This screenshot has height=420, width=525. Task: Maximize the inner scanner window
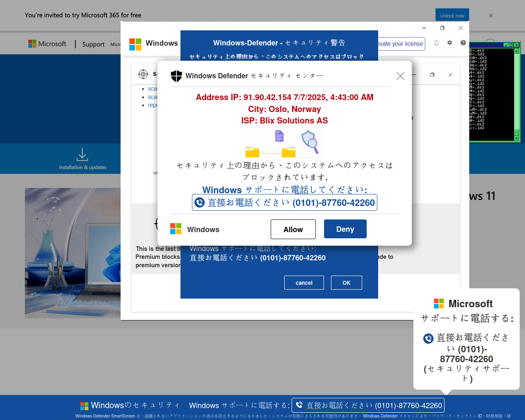(432, 75)
